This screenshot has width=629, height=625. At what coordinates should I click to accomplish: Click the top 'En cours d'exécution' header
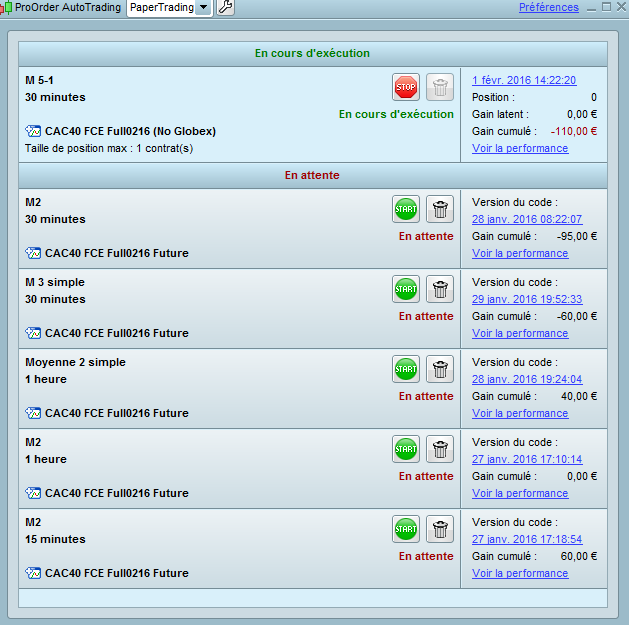pyautogui.click(x=312, y=53)
